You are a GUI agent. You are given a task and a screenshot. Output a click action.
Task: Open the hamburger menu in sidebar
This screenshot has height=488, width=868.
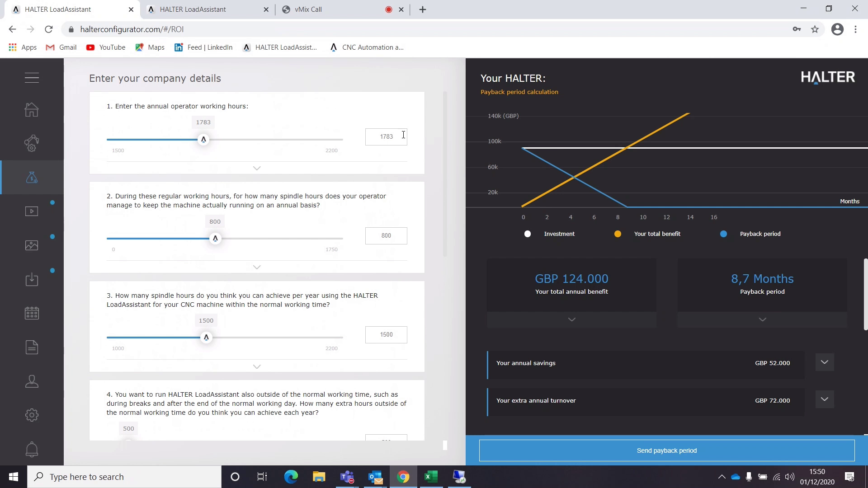32,78
